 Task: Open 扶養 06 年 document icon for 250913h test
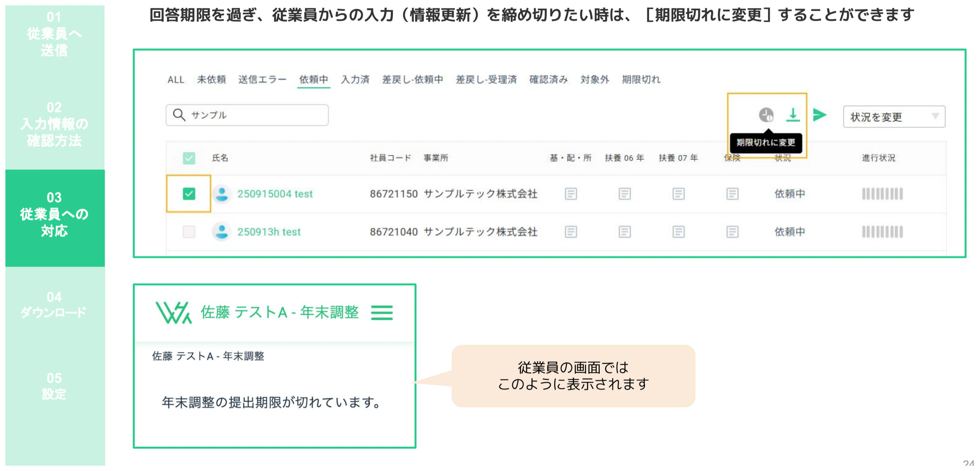tap(624, 232)
